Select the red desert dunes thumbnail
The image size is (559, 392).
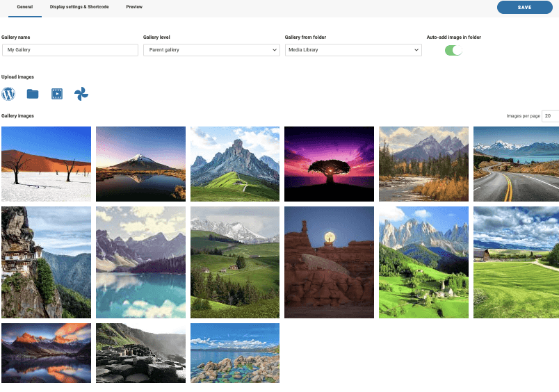[47, 164]
